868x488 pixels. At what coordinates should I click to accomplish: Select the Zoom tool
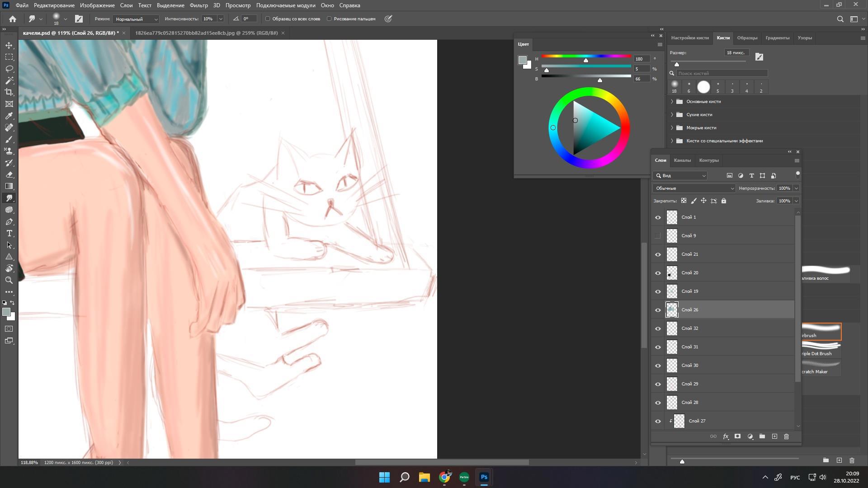(9, 280)
